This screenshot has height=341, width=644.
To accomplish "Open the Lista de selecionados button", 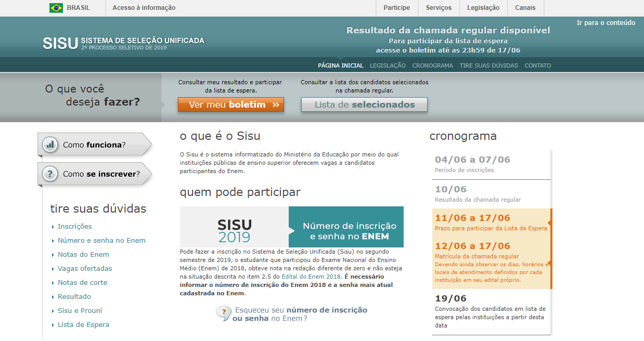I will 364,104.
